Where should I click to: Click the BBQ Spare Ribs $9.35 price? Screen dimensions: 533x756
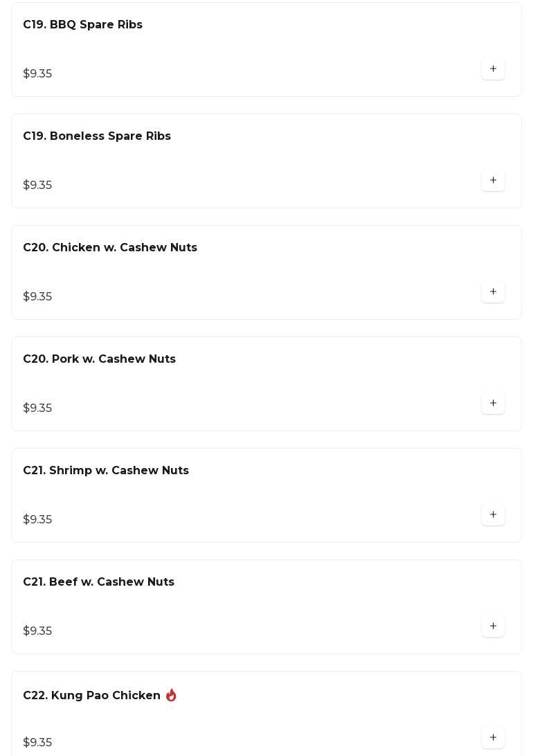pyautogui.click(x=37, y=74)
